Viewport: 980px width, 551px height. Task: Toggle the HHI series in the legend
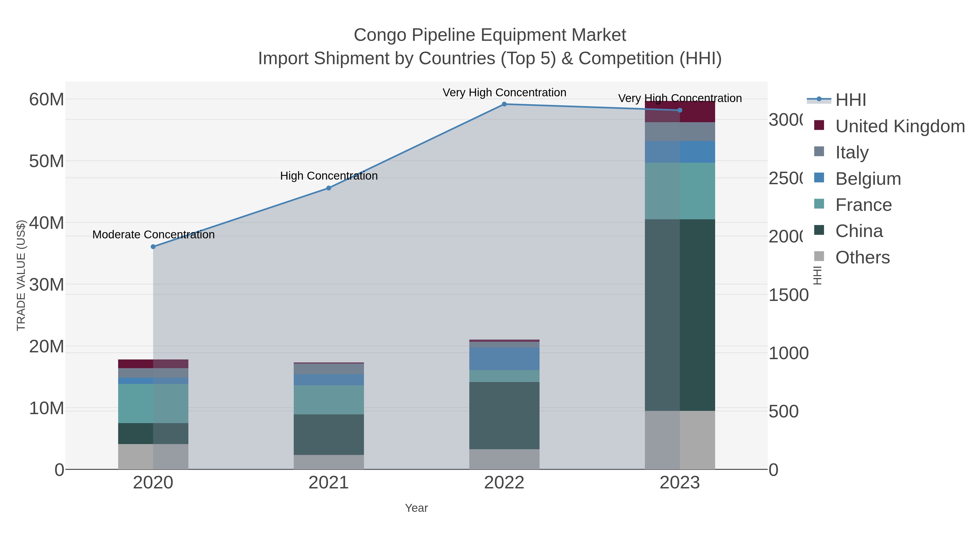click(x=837, y=100)
